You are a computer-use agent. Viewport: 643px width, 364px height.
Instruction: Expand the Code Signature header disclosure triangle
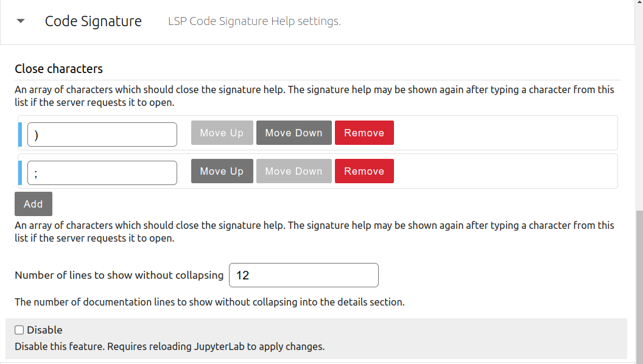(x=20, y=20)
